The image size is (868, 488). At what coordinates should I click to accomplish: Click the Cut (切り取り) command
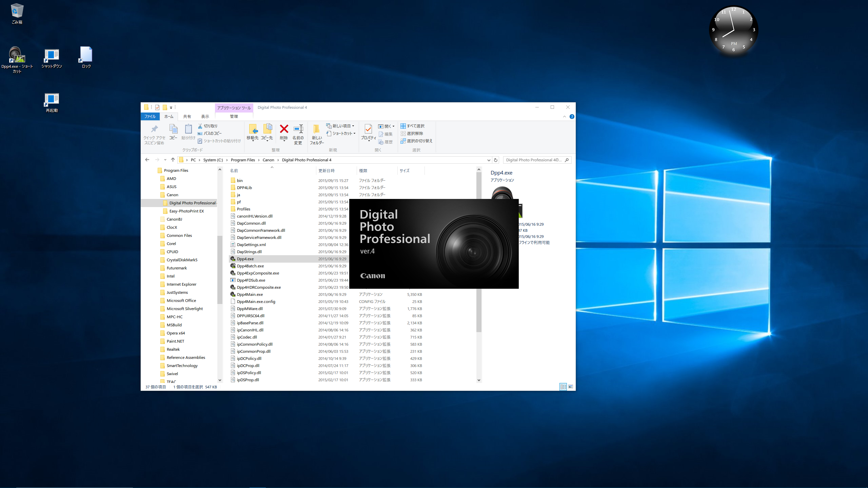click(x=208, y=126)
